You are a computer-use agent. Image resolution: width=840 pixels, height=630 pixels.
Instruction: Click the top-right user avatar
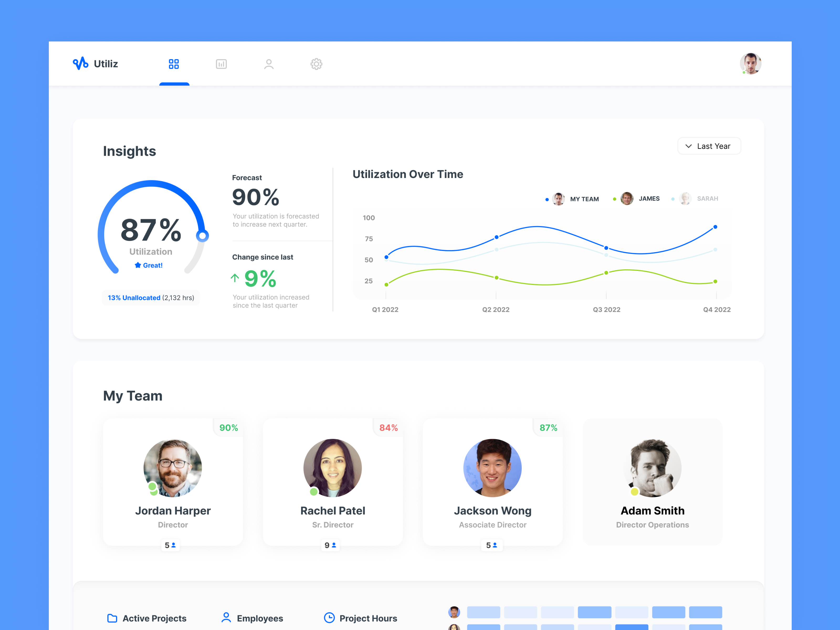[x=751, y=64]
